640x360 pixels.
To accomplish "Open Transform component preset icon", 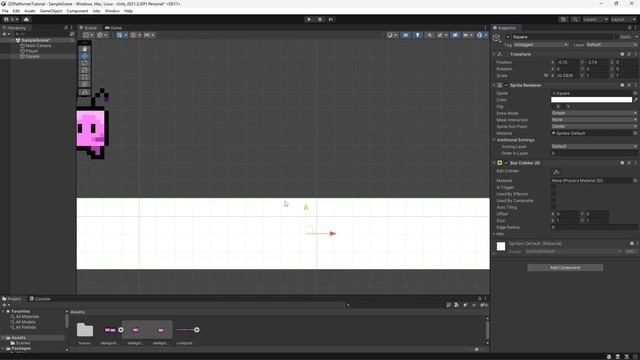I will (629, 54).
